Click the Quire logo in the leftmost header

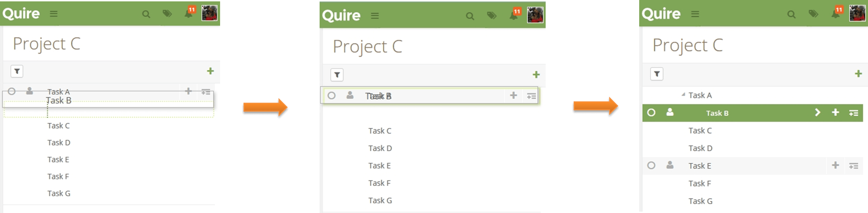pyautogui.click(x=21, y=13)
